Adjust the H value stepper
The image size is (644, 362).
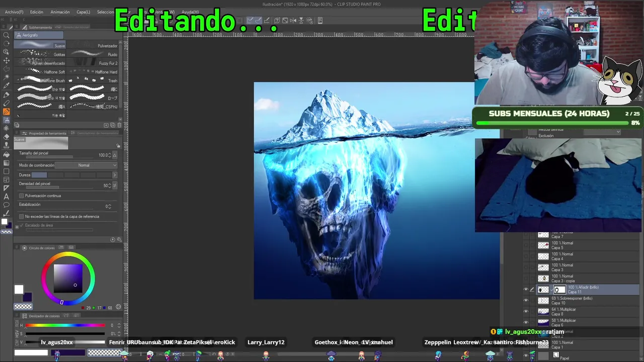[119, 325]
